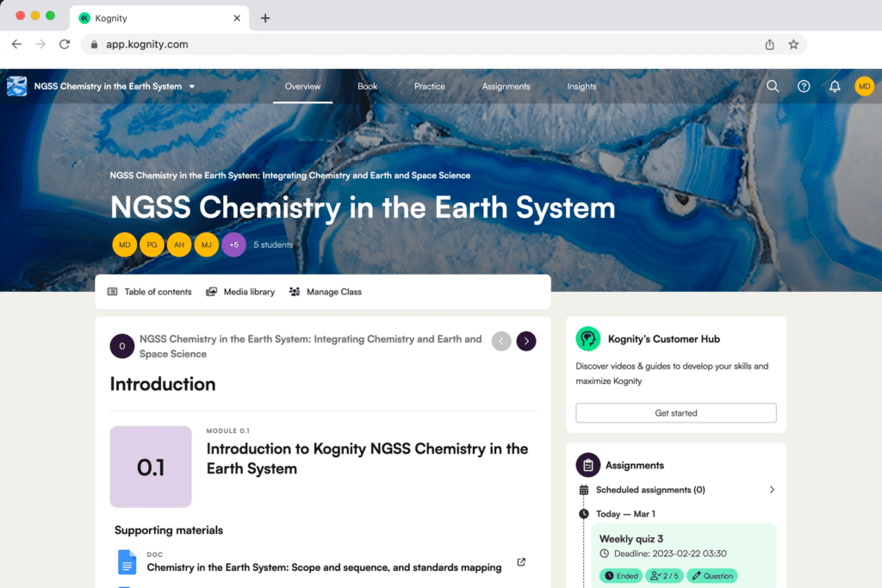Click the Assignments panel book icon
The height and width of the screenshot is (588, 882).
click(588, 465)
